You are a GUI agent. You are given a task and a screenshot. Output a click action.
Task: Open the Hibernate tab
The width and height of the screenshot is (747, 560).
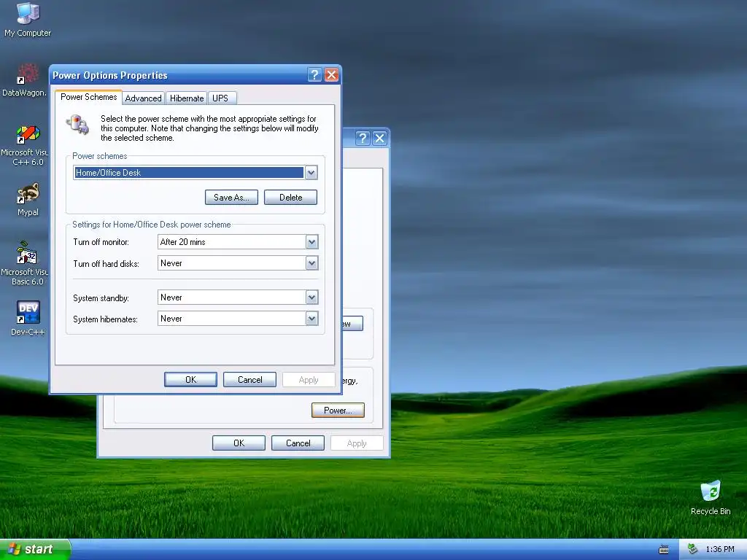(187, 98)
